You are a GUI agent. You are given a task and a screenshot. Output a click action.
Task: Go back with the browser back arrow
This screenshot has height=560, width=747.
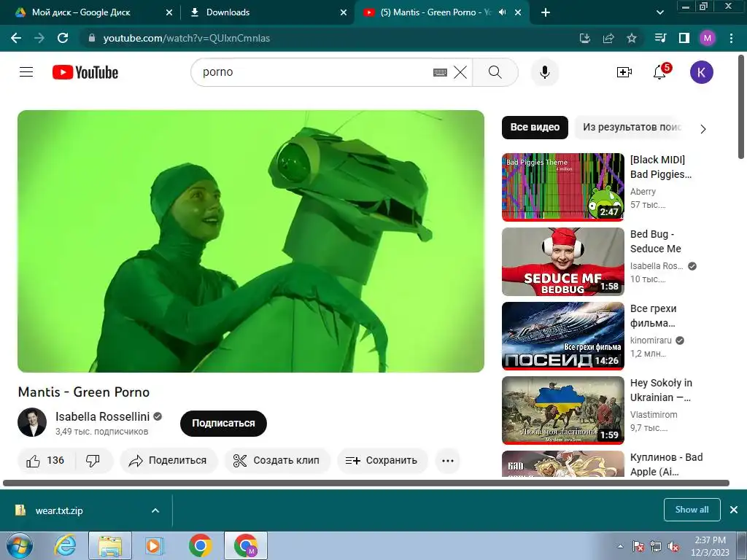[16, 38]
